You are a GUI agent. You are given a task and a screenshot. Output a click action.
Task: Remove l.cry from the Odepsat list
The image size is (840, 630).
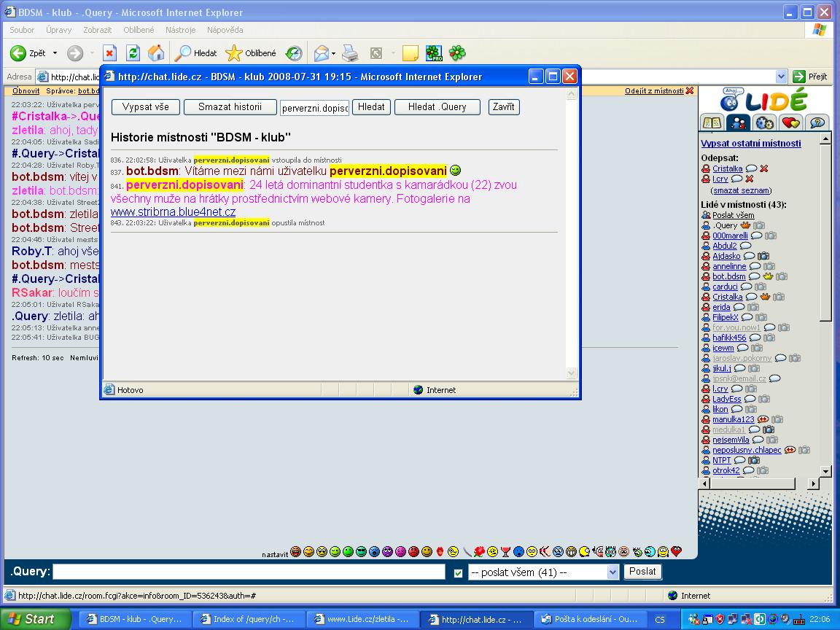click(x=750, y=179)
